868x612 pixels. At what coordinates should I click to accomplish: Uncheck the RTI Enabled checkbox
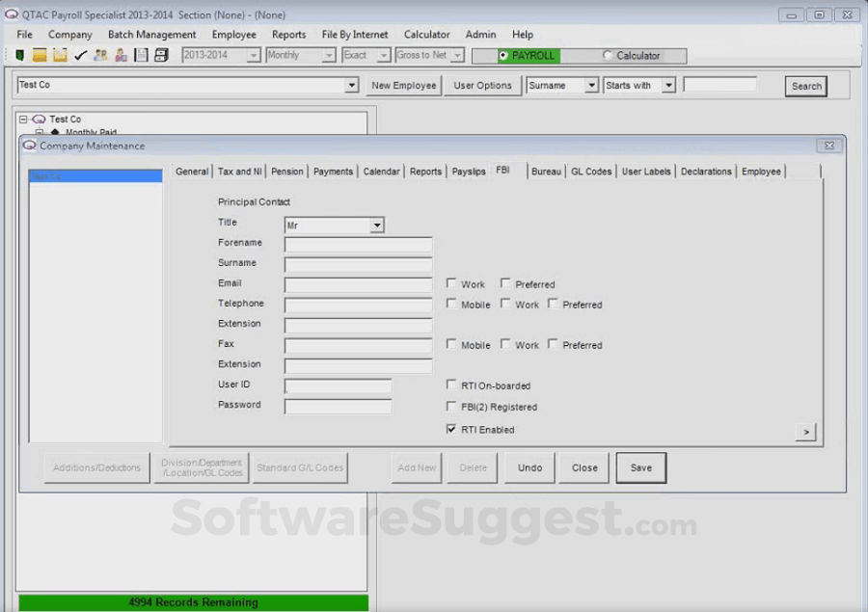451,430
